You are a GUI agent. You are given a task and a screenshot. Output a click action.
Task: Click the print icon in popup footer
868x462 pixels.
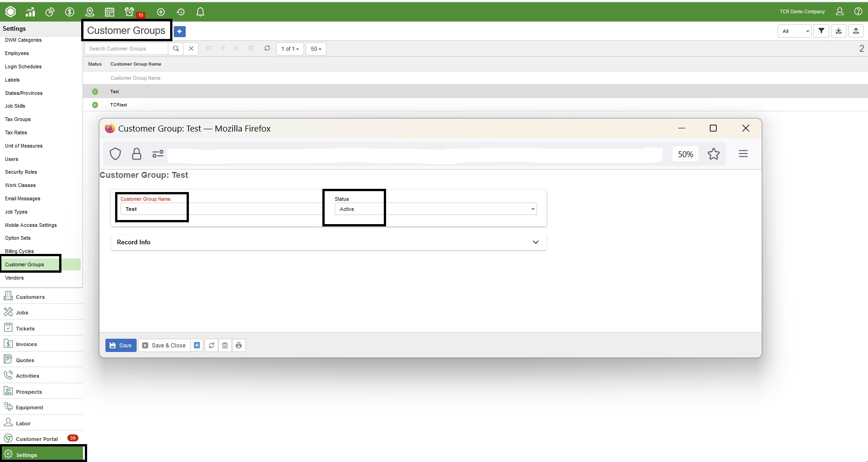(239, 346)
